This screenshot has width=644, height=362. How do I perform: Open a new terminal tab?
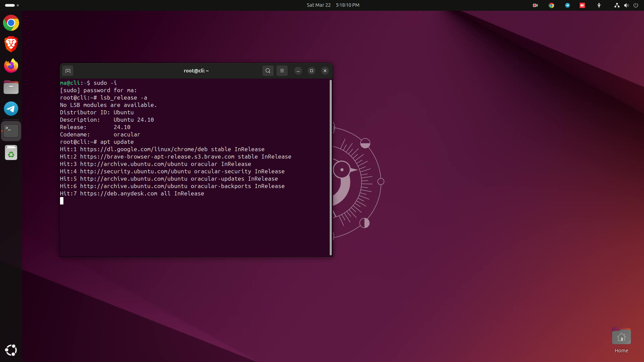(x=68, y=71)
